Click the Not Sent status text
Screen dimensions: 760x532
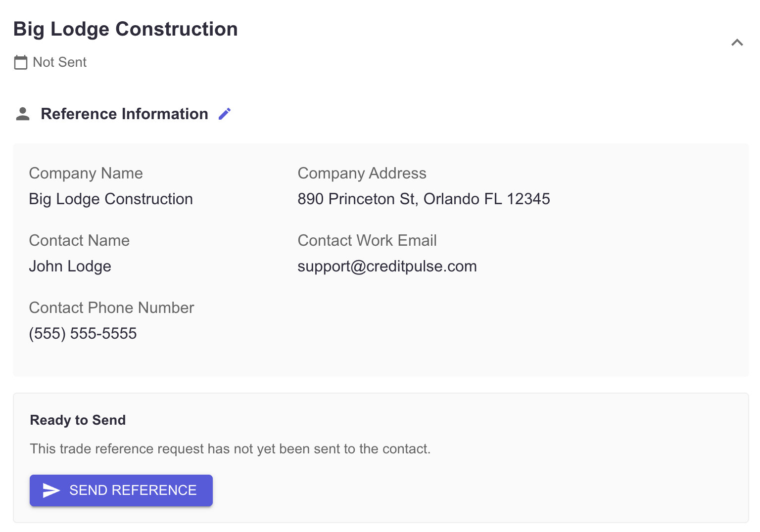(60, 62)
